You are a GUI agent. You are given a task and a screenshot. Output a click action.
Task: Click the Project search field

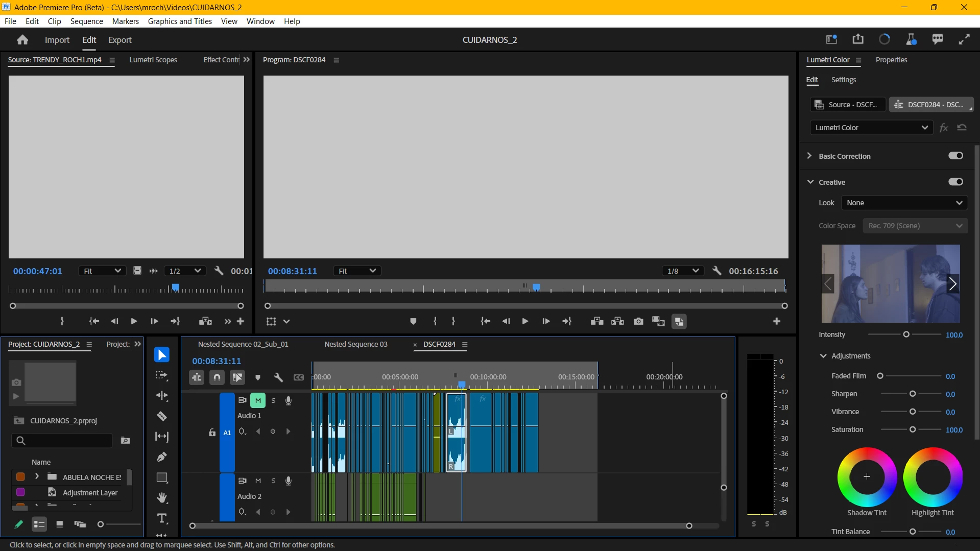(x=62, y=441)
